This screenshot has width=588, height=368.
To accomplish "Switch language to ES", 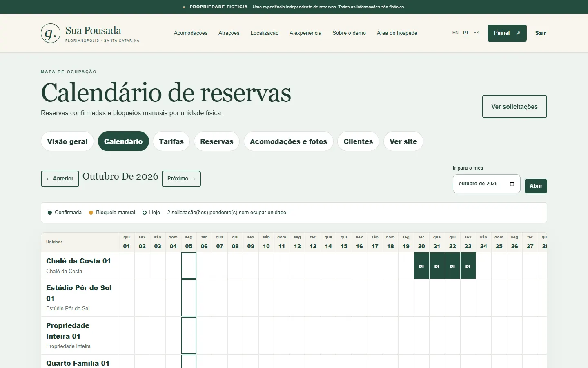I will pos(476,33).
